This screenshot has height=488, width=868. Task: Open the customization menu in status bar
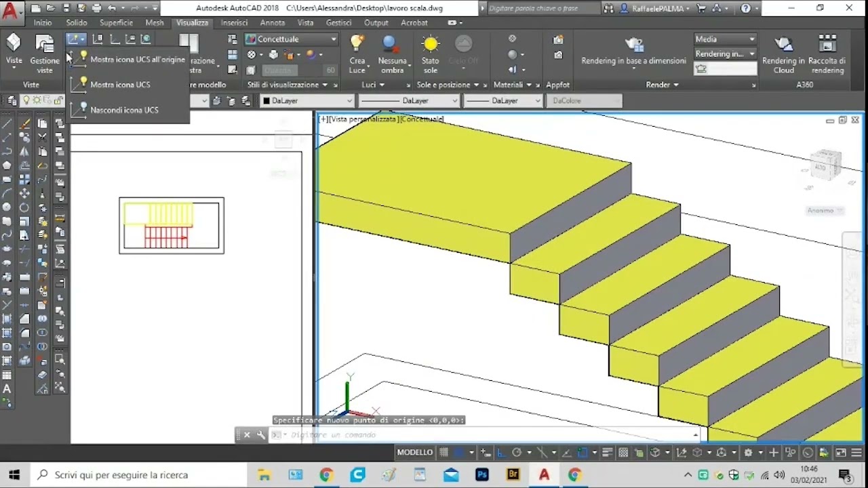click(x=856, y=453)
